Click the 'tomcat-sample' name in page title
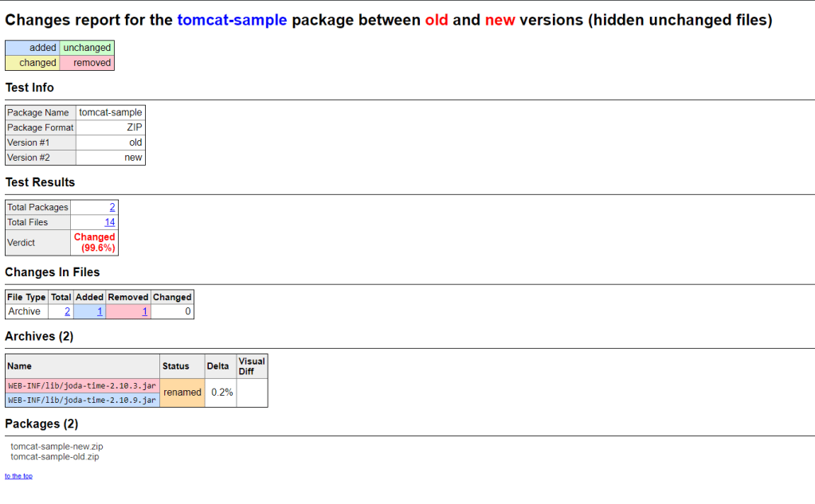 [232, 20]
